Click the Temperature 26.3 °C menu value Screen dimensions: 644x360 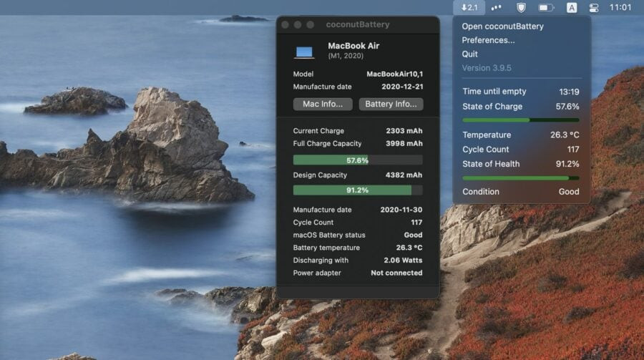pyautogui.click(x=565, y=135)
